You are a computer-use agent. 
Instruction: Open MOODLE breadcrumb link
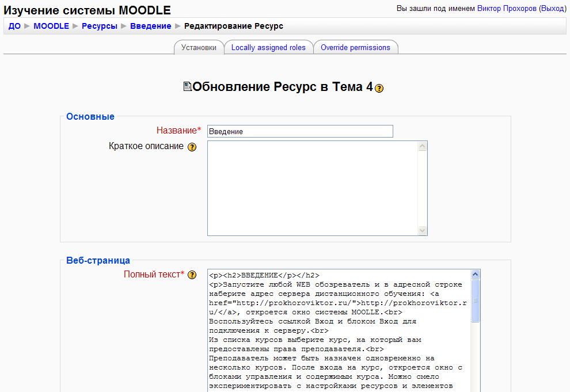[x=51, y=26]
